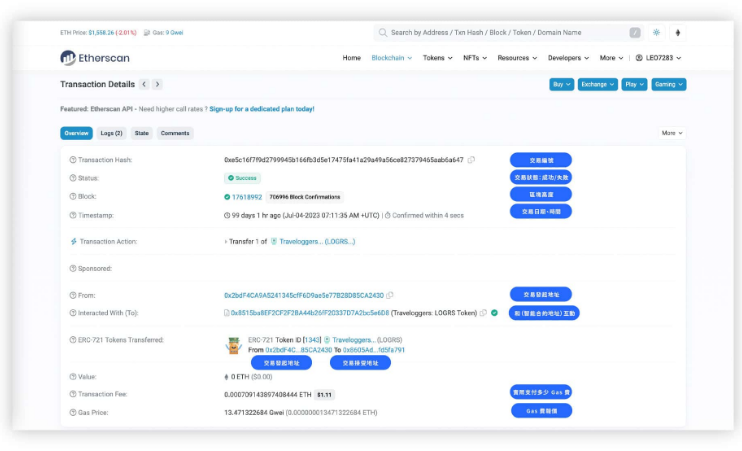Go to Home in navigation
Image resolution: width=742 pixels, height=451 pixels.
tap(352, 58)
